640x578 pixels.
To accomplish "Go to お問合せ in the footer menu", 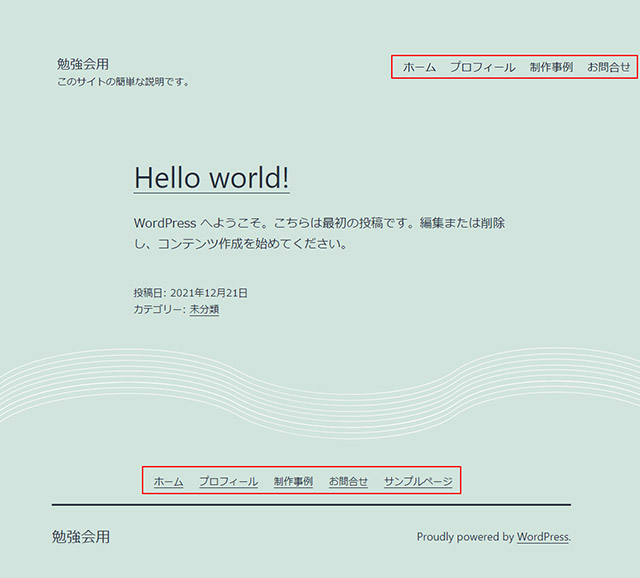I will point(348,482).
